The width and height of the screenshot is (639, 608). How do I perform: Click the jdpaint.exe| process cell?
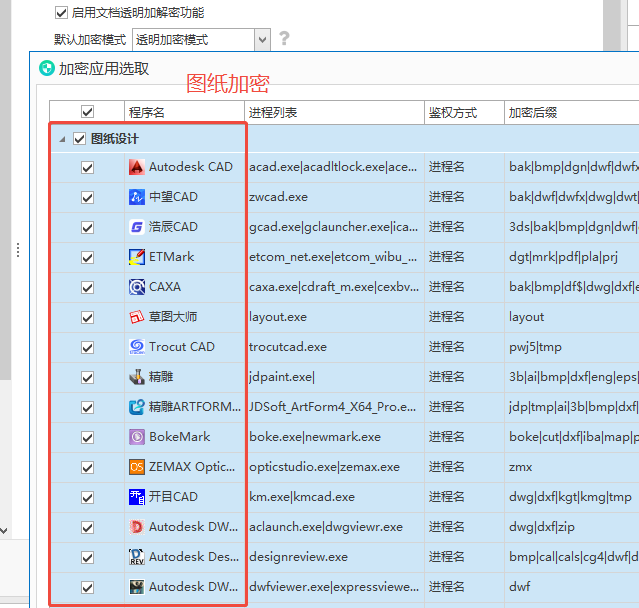[x=334, y=377]
